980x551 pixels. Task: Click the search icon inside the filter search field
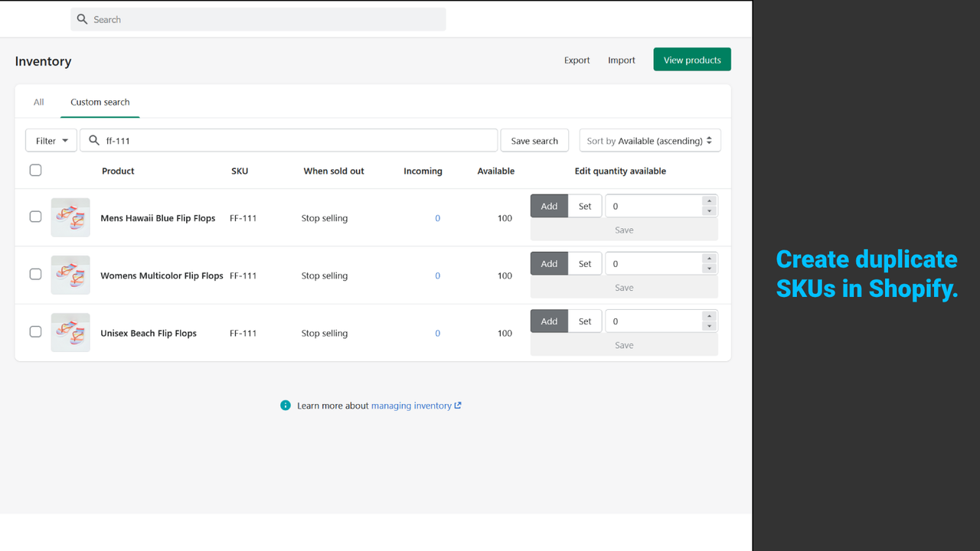click(93, 140)
